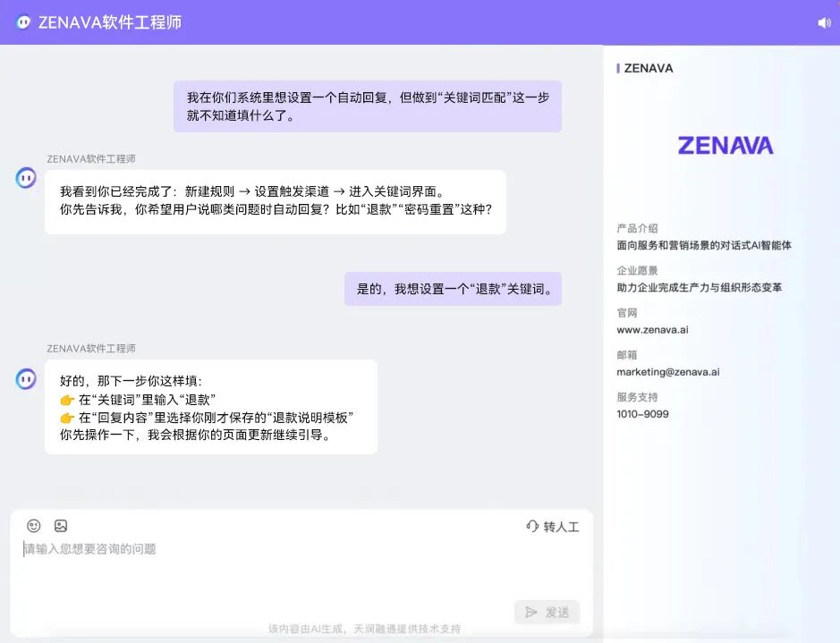840x643 pixels.
Task: Click the image upload icon
Action: (61, 526)
